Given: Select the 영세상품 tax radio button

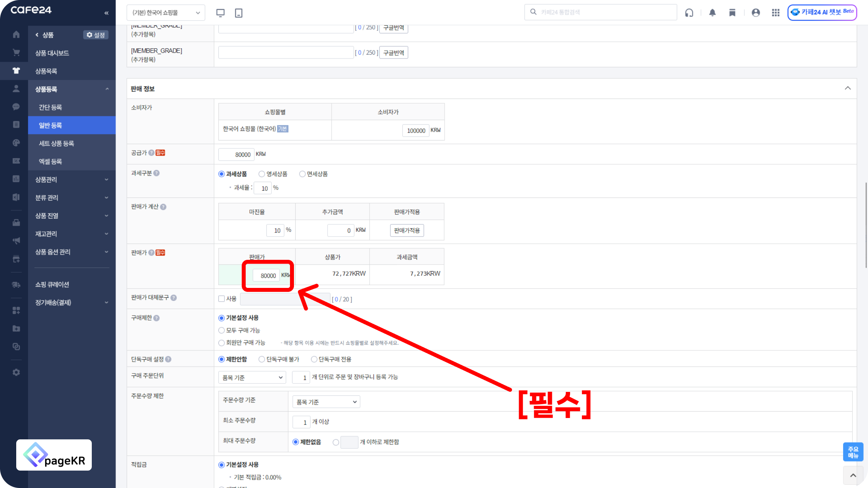Looking at the screenshot, I should tap(262, 174).
